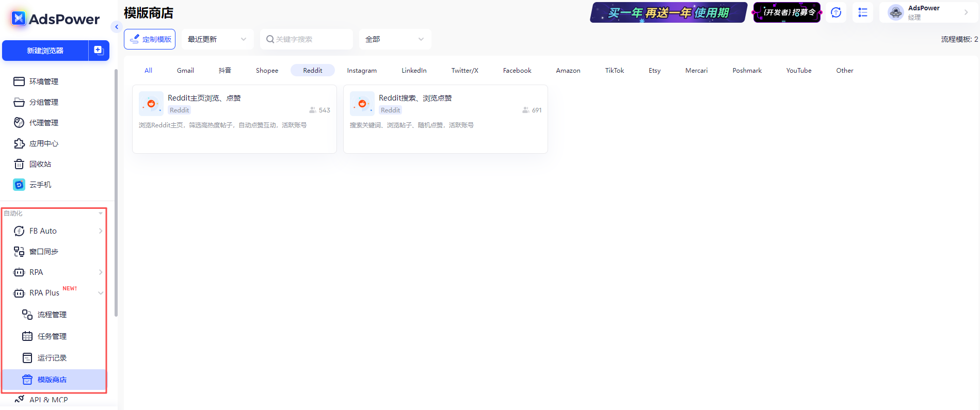Click the batch create browser plus icon
The width and height of the screenshot is (980, 410).
coord(99,51)
